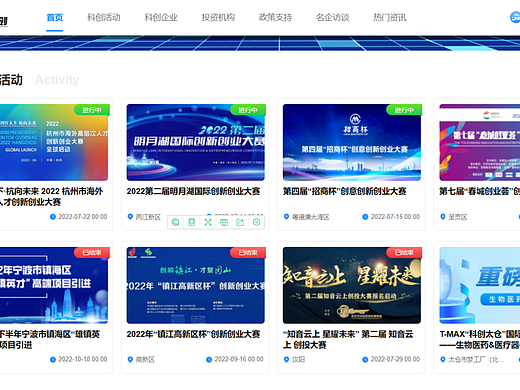
Task: Open the 第七届"春城创业荟" title link
Action: tap(480, 191)
